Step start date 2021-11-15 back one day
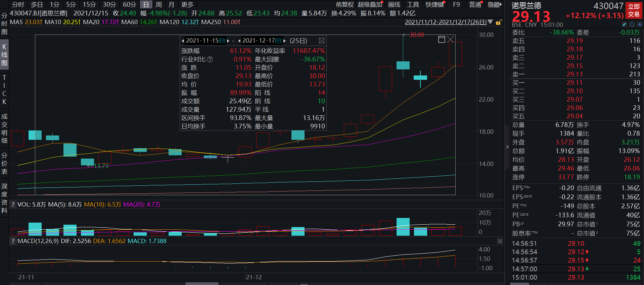The image size is (644, 285). pos(183,41)
